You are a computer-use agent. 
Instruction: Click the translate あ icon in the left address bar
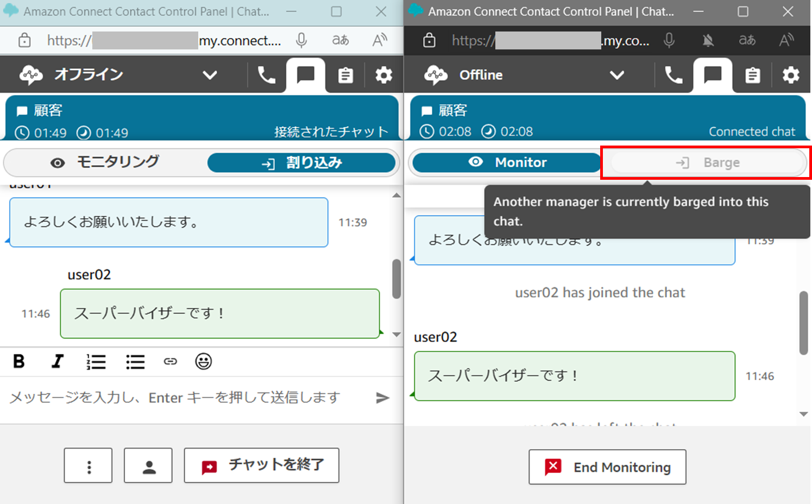(x=341, y=40)
